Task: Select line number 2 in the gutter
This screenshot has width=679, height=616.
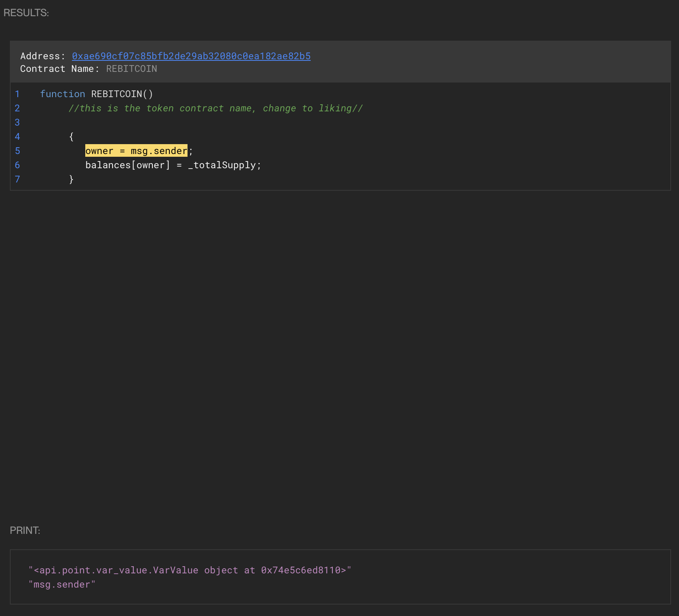Action: click(x=17, y=108)
